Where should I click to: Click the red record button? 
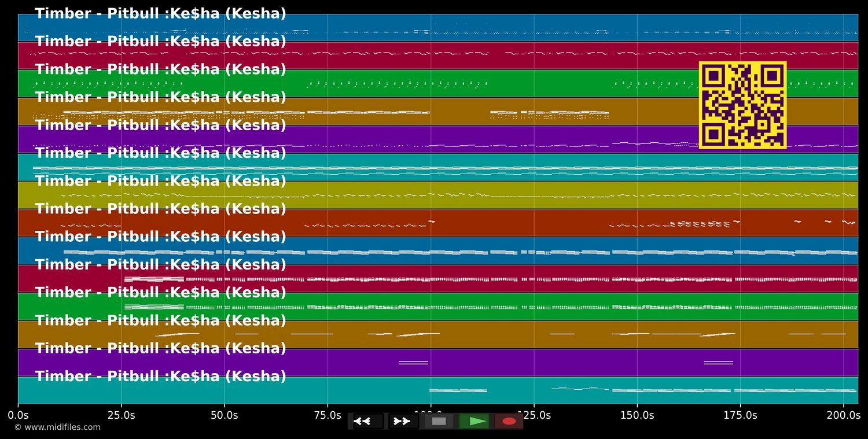(x=509, y=421)
